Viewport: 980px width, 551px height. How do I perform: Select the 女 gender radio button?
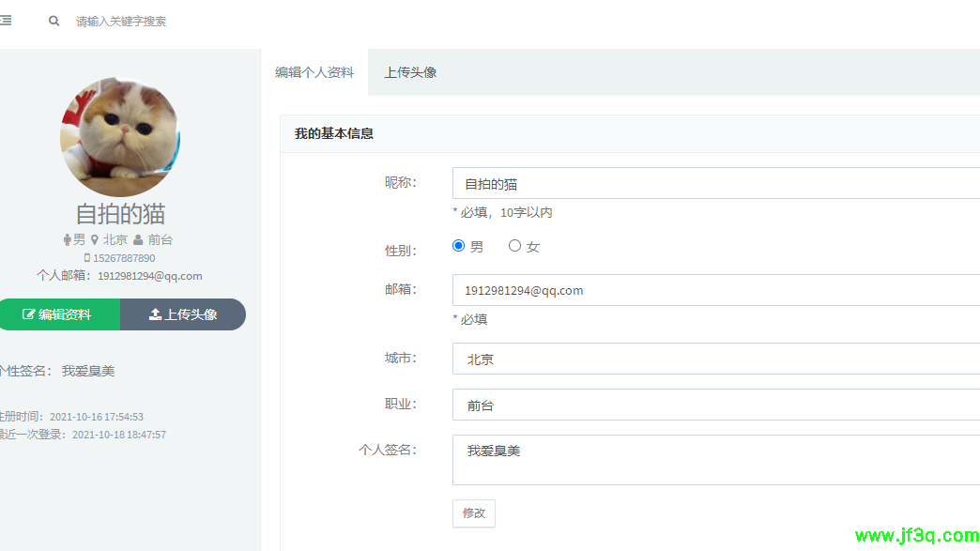[x=514, y=246]
